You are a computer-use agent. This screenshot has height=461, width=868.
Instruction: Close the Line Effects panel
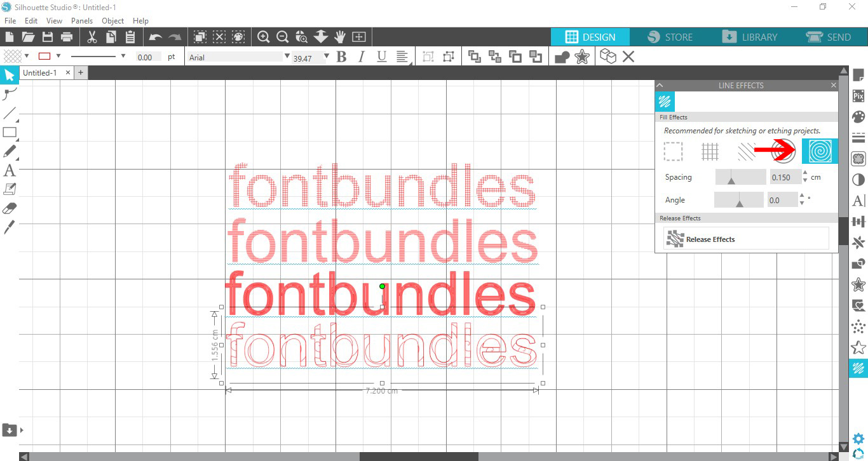point(834,85)
